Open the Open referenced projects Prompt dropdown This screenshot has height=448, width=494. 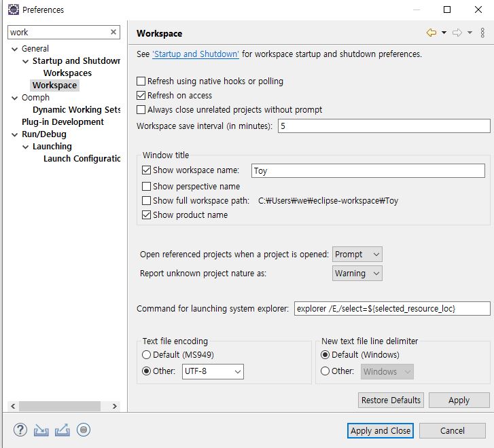357,255
